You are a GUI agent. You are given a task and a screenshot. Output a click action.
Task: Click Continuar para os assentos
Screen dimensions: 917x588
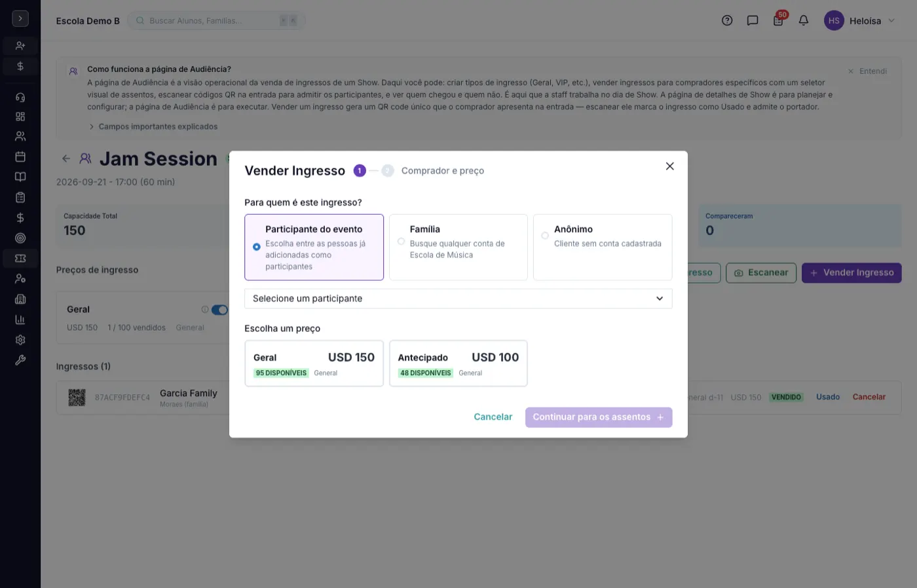coord(599,417)
